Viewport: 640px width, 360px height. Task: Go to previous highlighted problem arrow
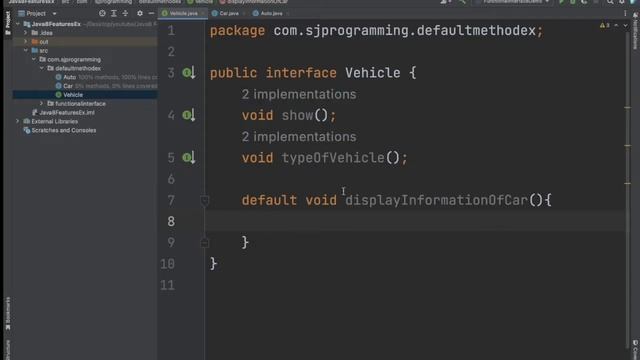coord(616,25)
